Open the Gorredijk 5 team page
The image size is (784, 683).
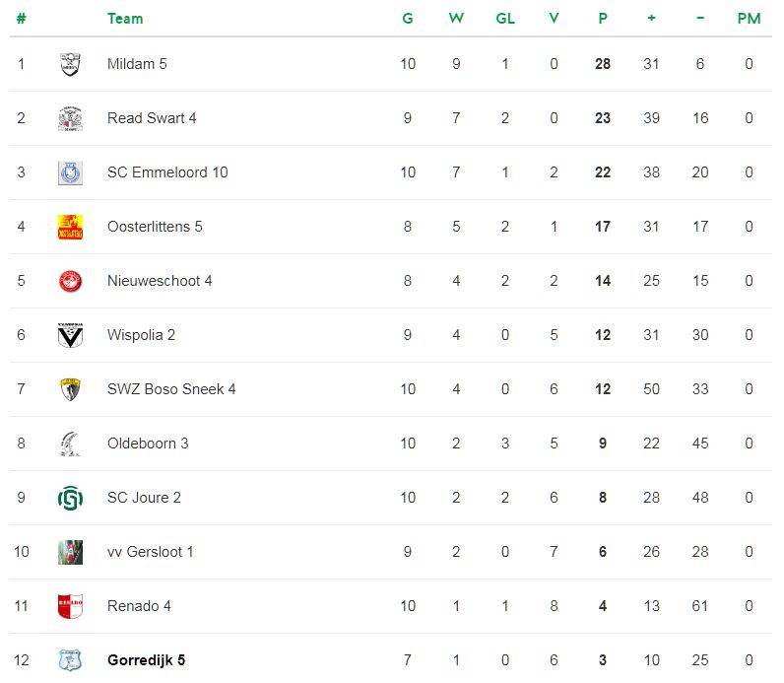pyautogui.click(x=146, y=660)
